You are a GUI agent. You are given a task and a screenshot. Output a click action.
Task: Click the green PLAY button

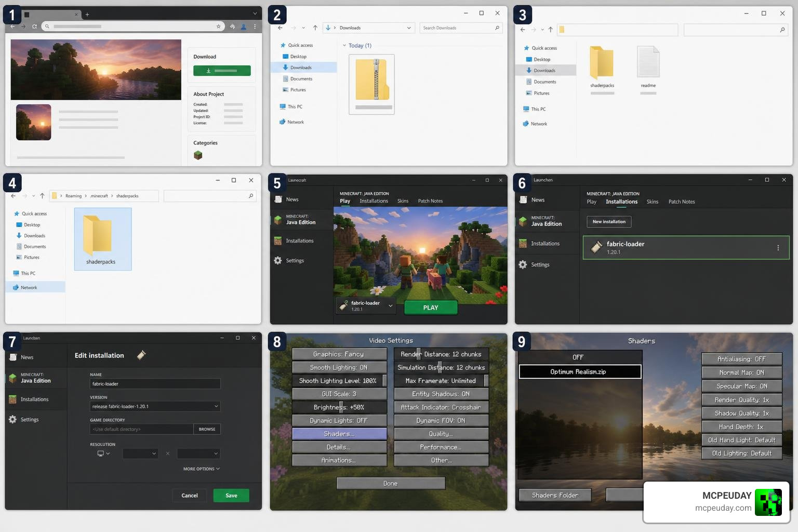431,308
